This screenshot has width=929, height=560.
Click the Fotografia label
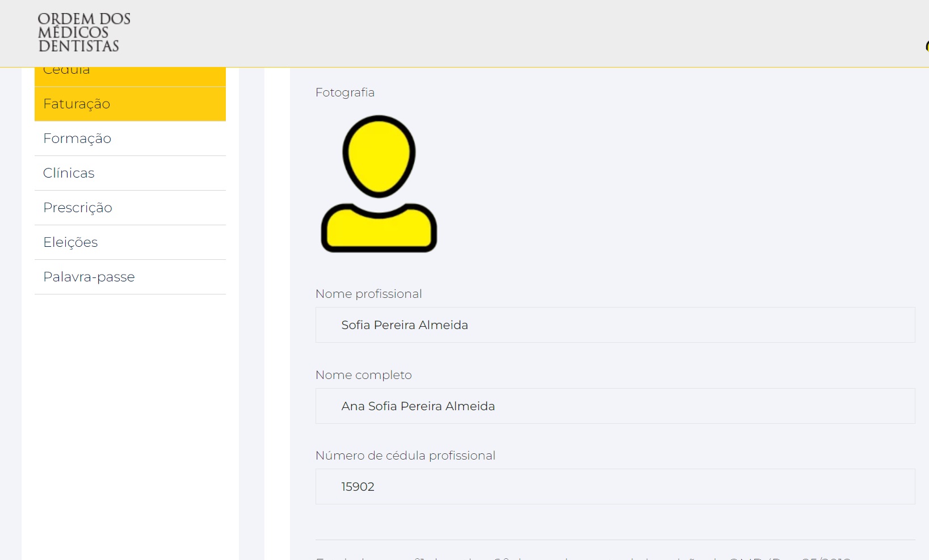[x=344, y=92]
